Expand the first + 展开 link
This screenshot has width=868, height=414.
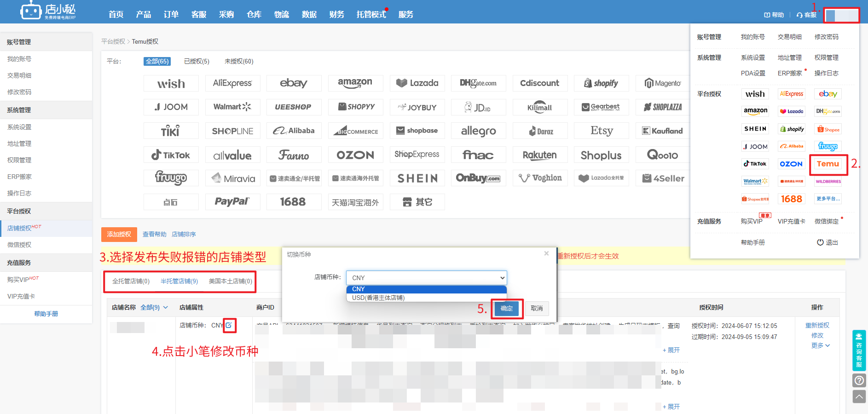click(x=671, y=350)
